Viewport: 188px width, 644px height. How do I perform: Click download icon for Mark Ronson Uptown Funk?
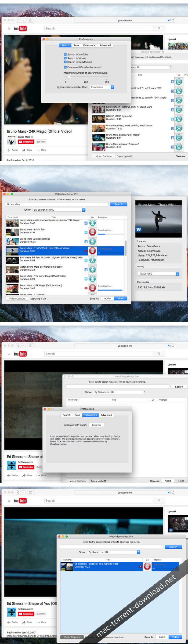tap(179, 110)
